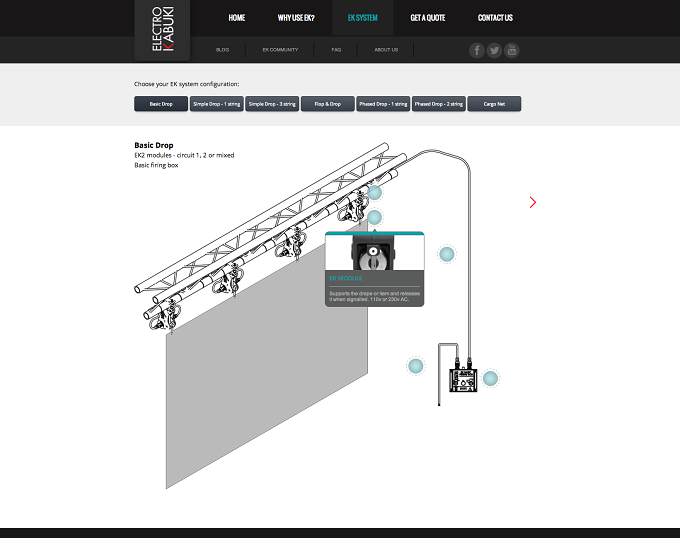Click the 'Basic firing box' text line
Viewport: 680px width, 538px height.
click(x=156, y=165)
